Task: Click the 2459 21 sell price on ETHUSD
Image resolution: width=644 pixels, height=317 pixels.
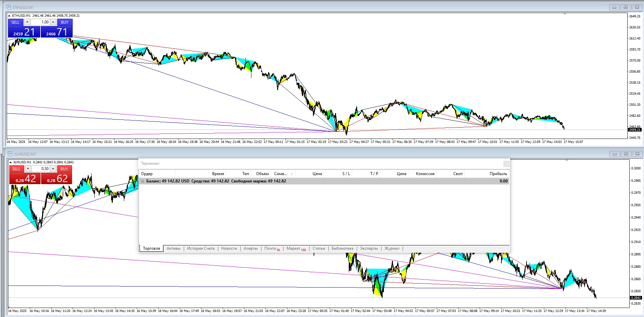Action: (24, 32)
